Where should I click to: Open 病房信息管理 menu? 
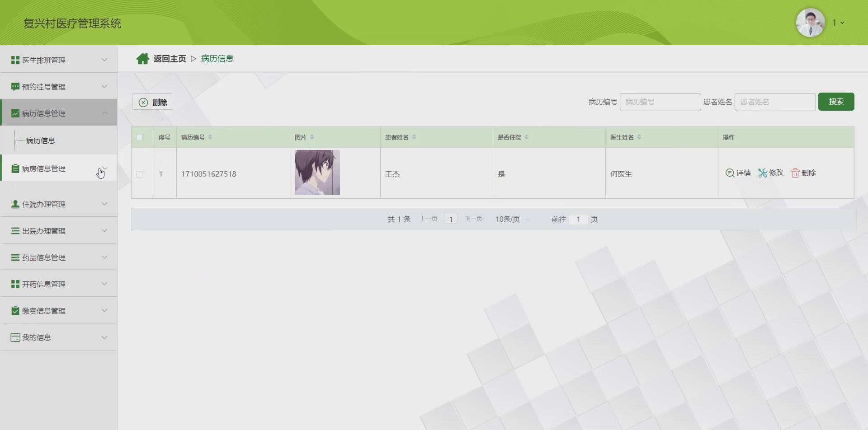(x=59, y=168)
